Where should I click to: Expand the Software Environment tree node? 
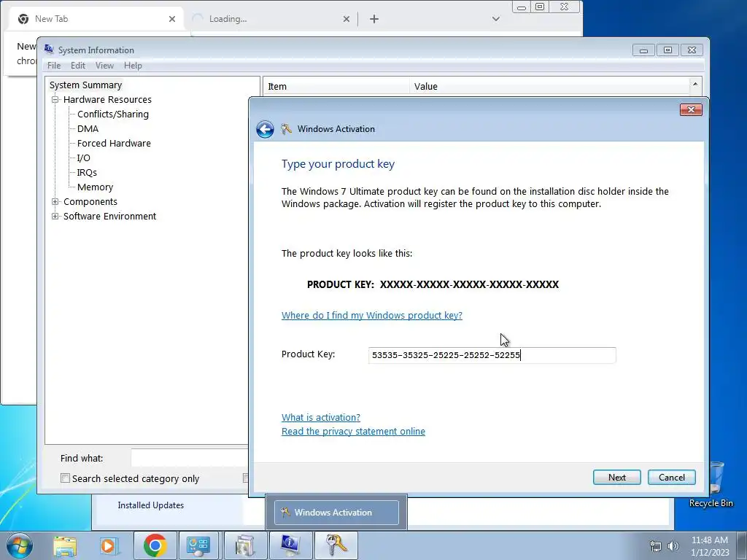coord(55,216)
